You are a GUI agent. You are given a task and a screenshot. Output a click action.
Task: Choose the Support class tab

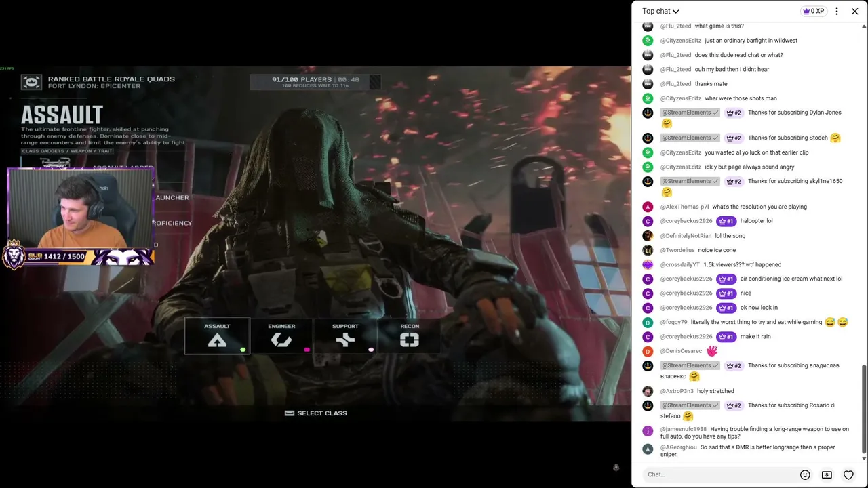coord(345,335)
